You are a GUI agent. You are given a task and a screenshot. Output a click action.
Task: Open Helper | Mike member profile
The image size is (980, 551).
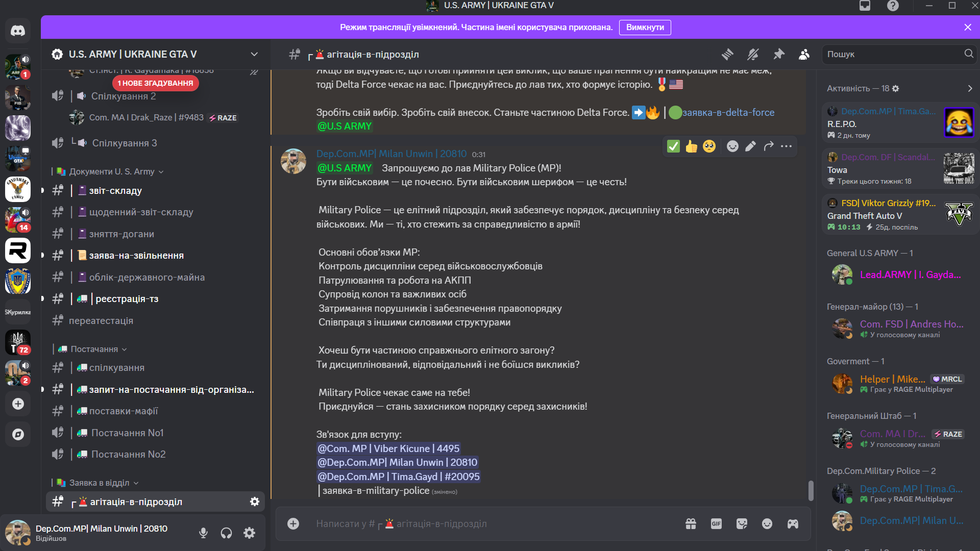tap(899, 384)
